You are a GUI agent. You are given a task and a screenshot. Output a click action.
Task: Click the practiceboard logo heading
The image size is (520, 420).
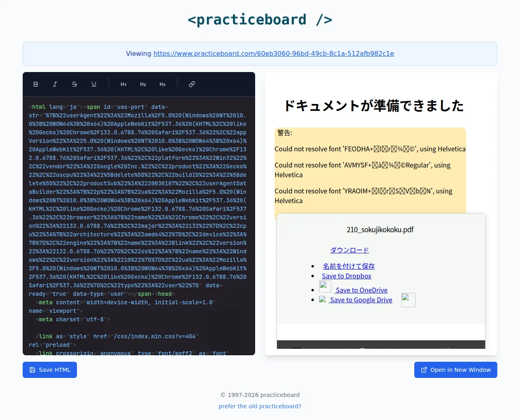pyautogui.click(x=260, y=19)
